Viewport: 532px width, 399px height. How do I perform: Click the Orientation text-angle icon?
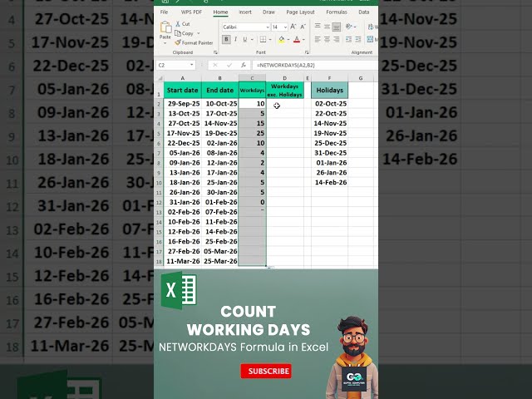point(349,26)
